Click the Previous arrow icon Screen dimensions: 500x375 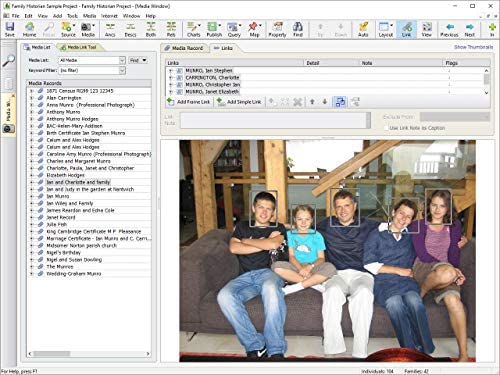click(449, 29)
